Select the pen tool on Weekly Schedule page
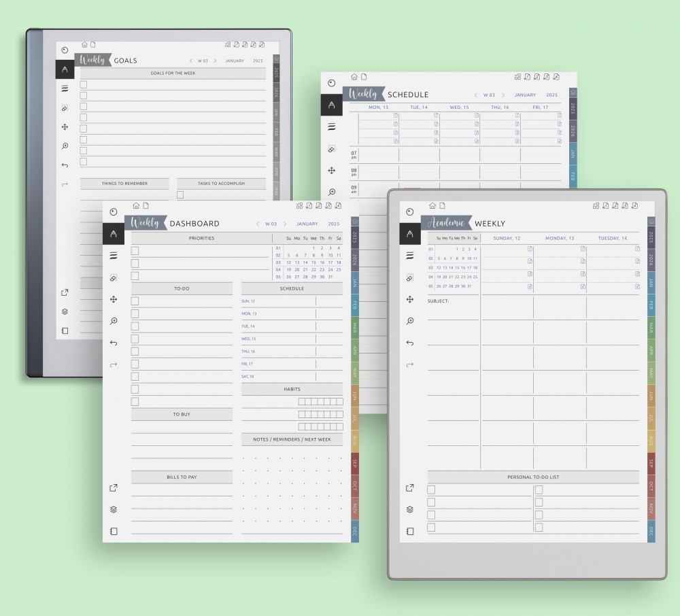 331,105
